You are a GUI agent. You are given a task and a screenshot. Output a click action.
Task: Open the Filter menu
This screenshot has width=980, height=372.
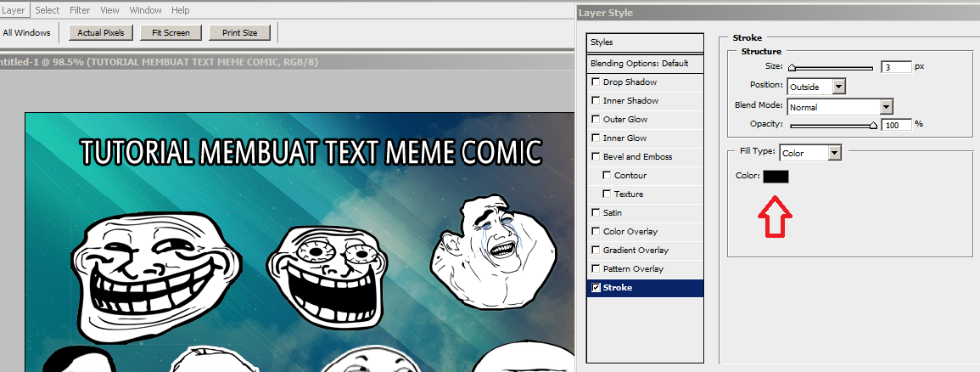tap(80, 10)
